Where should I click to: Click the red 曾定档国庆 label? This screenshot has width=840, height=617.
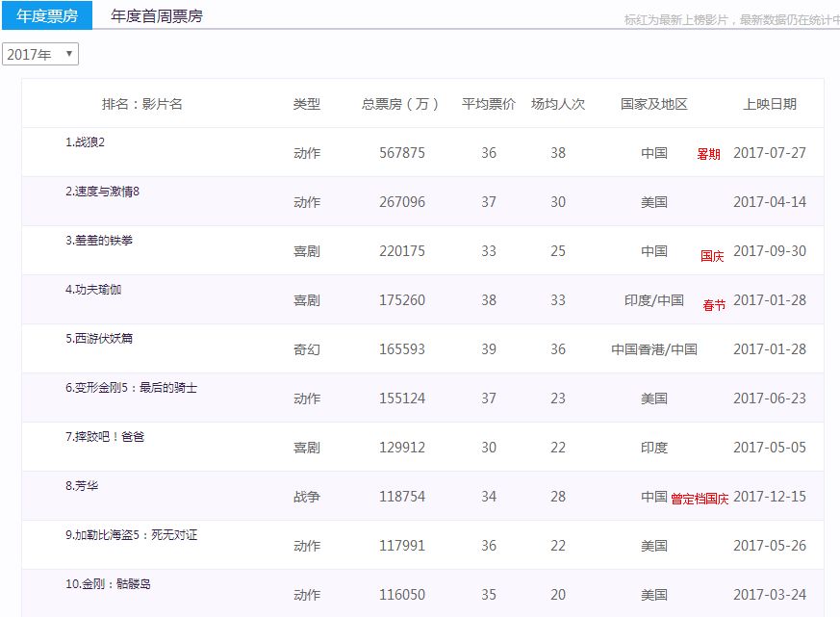pyautogui.click(x=700, y=499)
